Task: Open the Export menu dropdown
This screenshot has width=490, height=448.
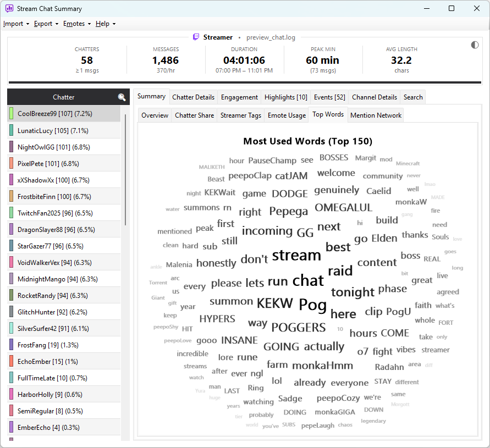Action: point(46,24)
